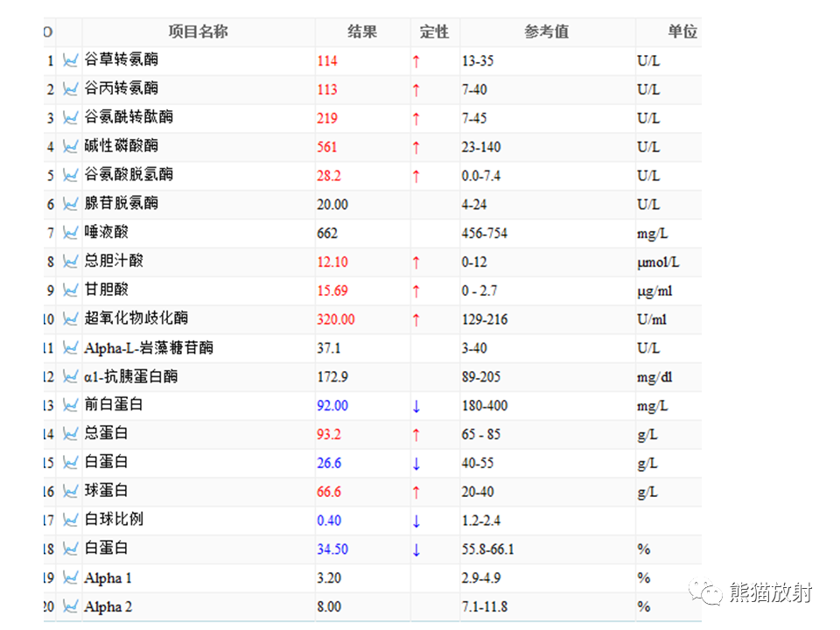Viewport: 840px width, 630px height.
Task: Open trend chart icon for 白蛋白 34.50 row
Action: tap(70, 549)
